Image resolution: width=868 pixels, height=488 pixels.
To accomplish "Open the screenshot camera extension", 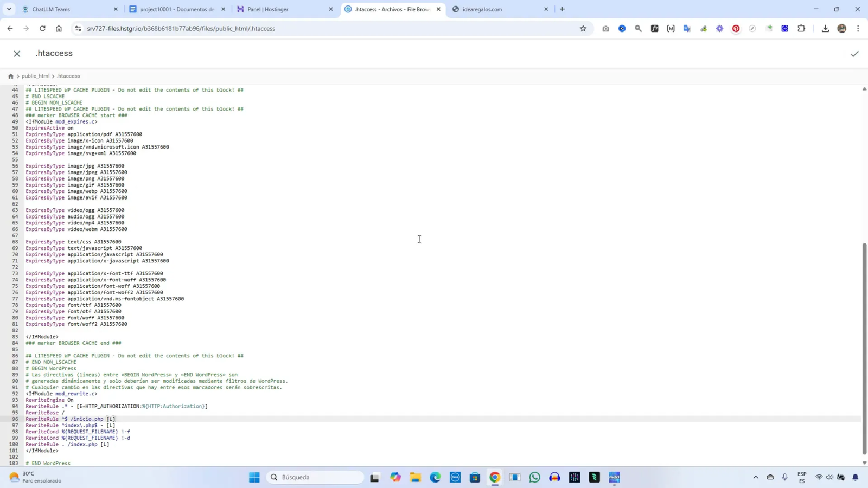I will point(607,29).
